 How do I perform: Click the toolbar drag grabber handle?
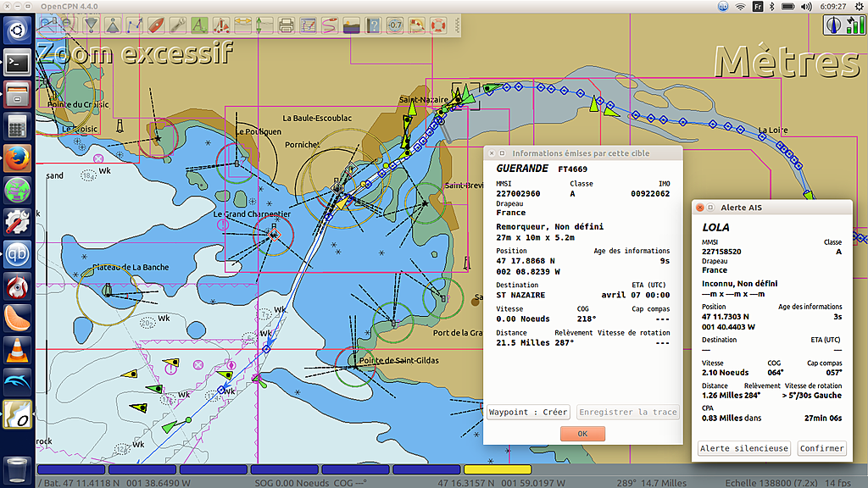point(457,25)
